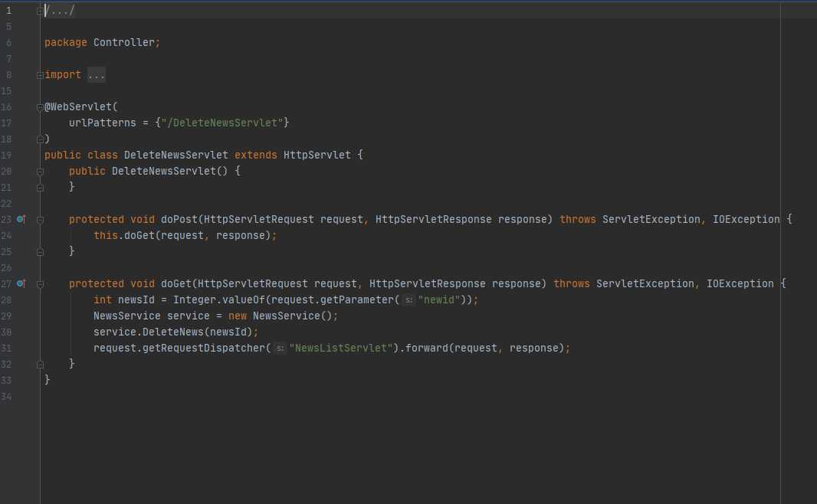The height and width of the screenshot is (504, 817).
Task: Place cursor on Controller package name
Action: [124, 43]
